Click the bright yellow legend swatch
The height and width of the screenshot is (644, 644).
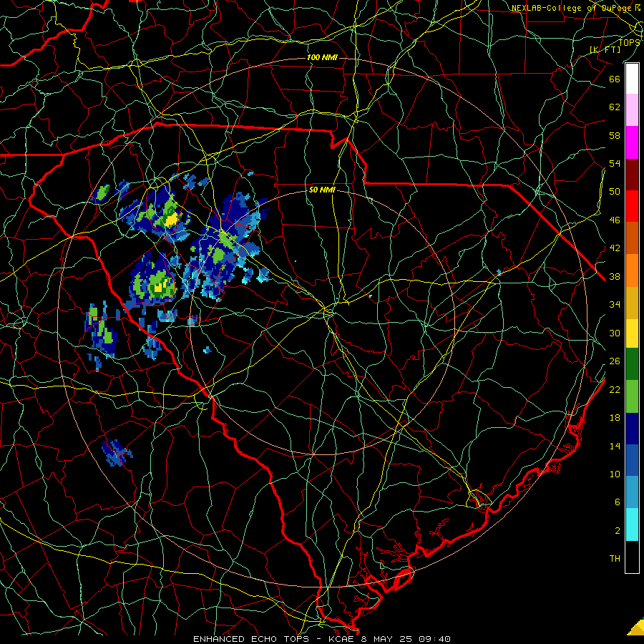point(632,333)
